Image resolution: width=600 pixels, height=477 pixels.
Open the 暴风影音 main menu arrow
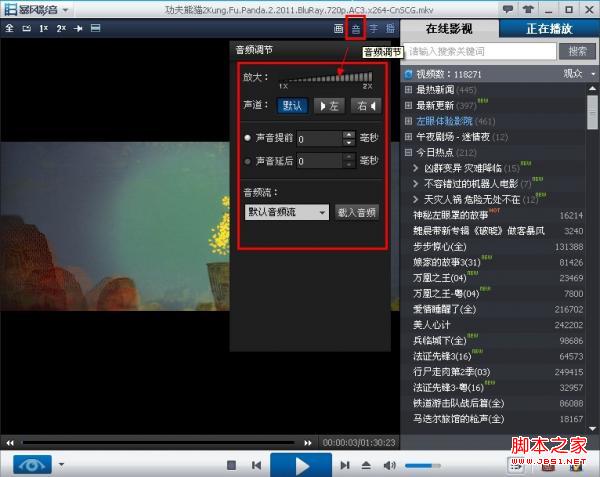(65, 10)
